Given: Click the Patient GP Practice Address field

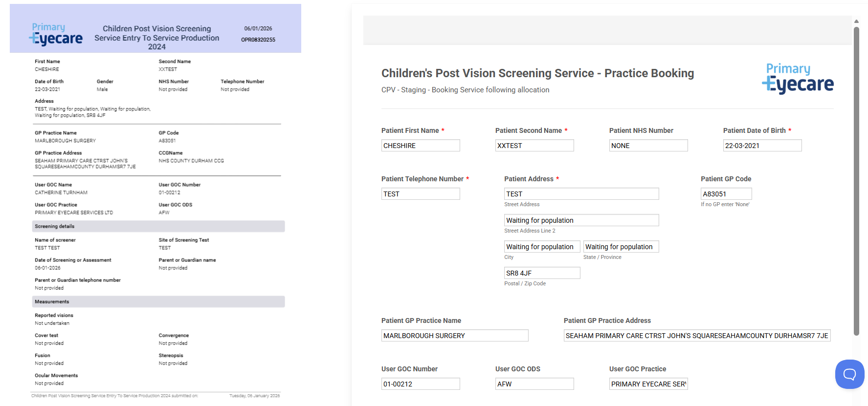Looking at the screenshot, I should (696, 336).
